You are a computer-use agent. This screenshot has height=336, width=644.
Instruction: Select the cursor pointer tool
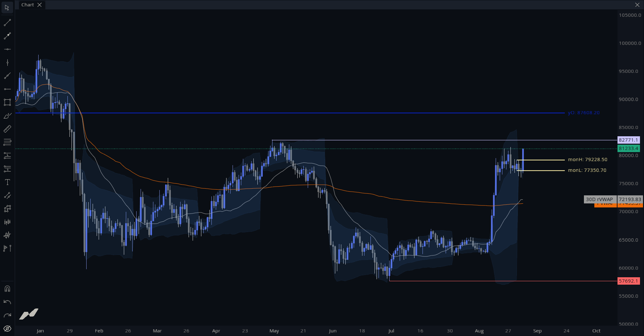click(x=7, y=7)
